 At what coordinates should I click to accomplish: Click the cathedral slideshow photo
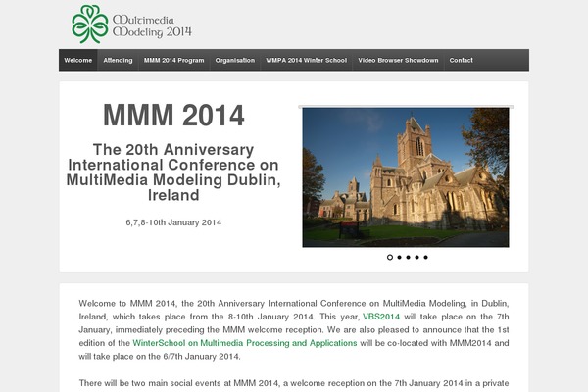406,176
